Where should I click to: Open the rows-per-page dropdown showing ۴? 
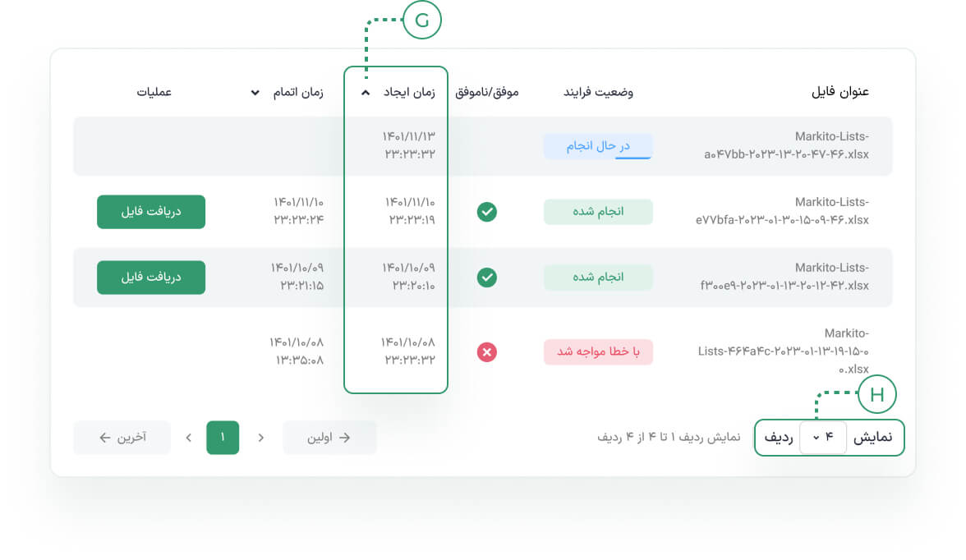click(823, 438)
